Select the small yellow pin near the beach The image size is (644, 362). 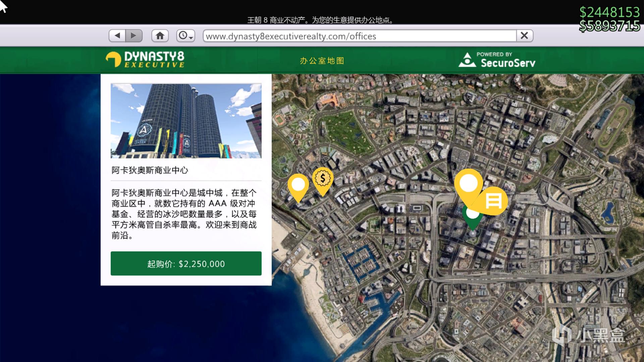pos(298,185)
